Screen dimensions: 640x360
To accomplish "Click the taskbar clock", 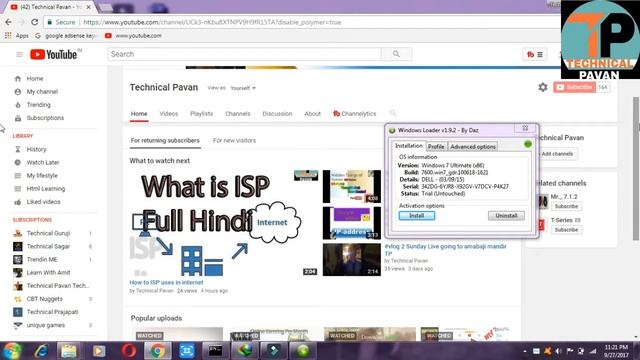I will tap(616, 351).
